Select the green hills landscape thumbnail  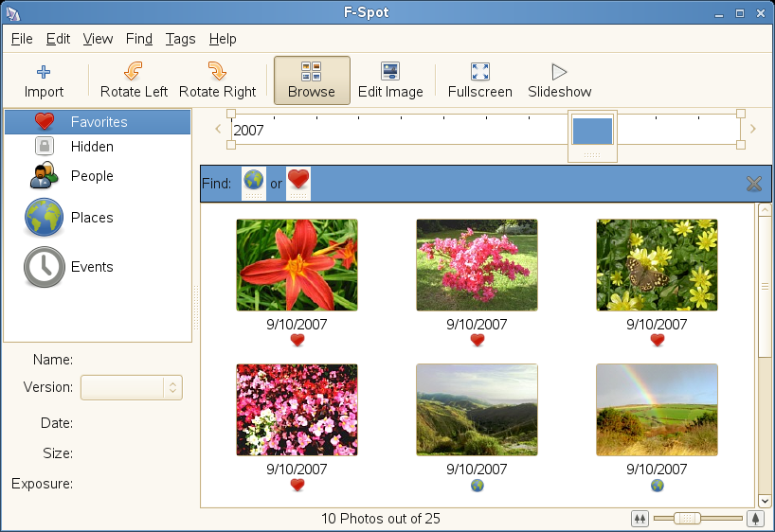point(477,410)
